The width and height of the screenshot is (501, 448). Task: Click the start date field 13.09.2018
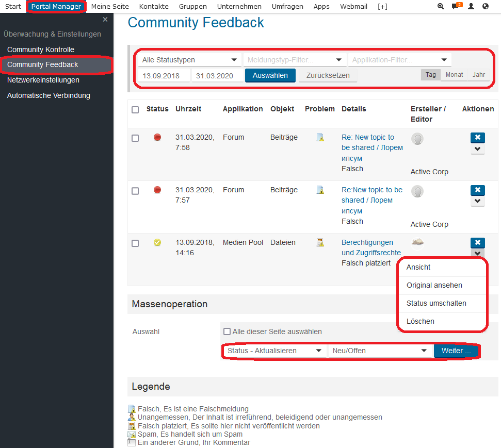(x=164, y=76)
